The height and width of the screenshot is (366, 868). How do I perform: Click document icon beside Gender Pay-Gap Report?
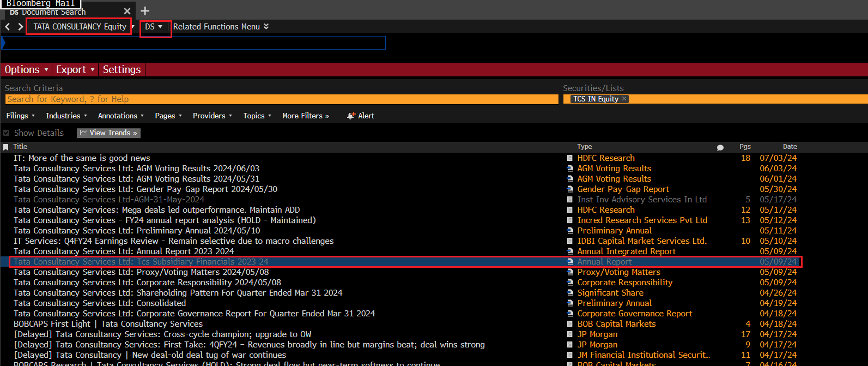[570, 189]
